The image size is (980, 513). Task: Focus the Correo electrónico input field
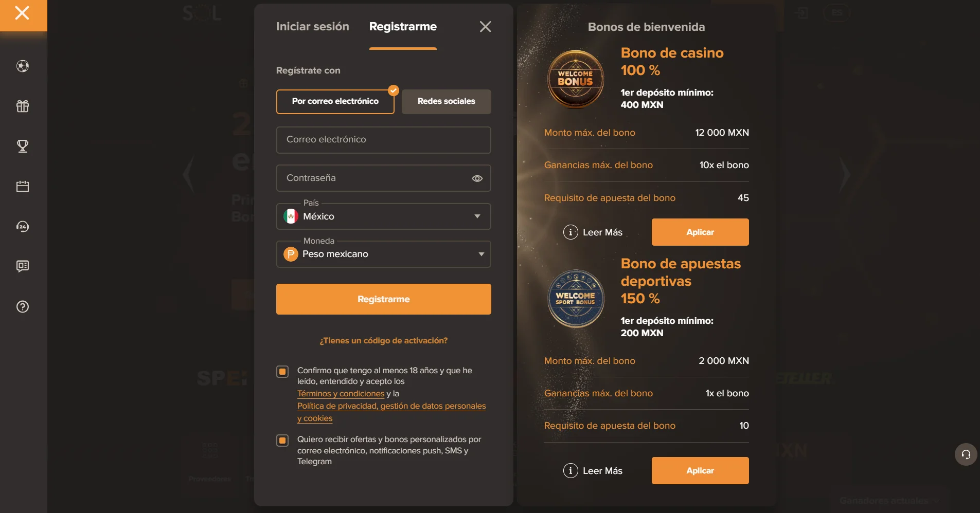tap(384, 140)
